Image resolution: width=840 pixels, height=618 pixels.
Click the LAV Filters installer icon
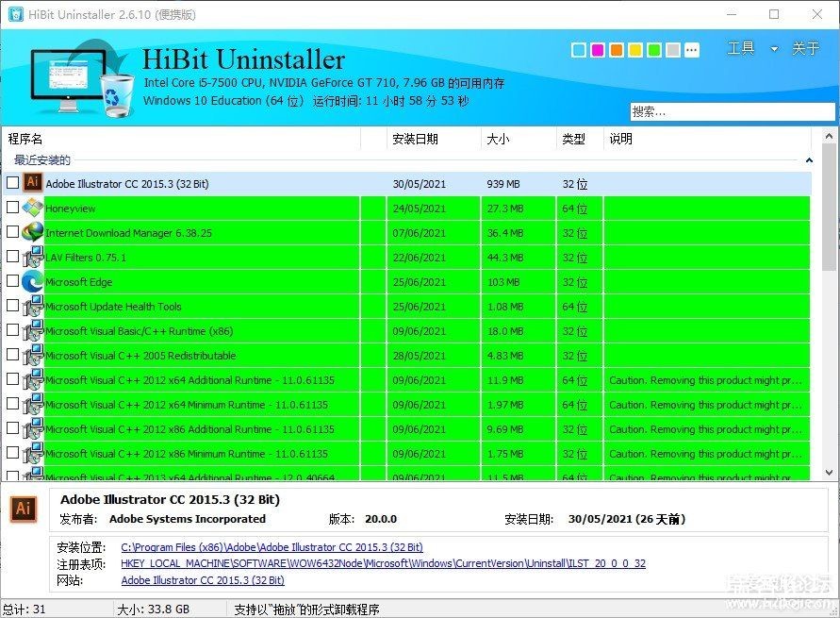click(x=33, y=257)
